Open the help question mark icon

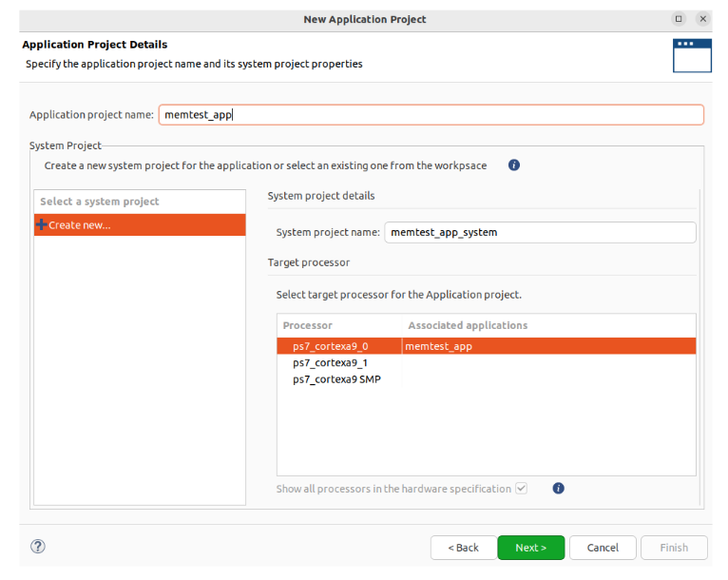[38, 547]
